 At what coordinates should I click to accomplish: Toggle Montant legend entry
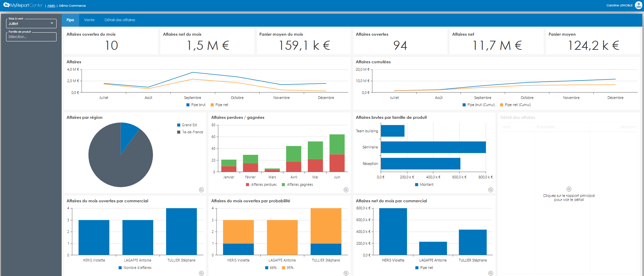coord(424,184)
